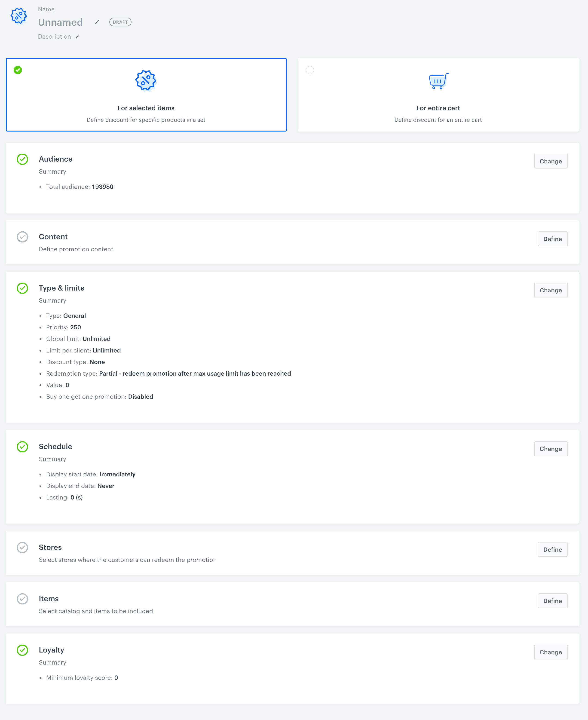This screenshot has width=588, height=720.
Task: Click the shopping cart icon in the entire cart card
Action: tap(438, 81)
